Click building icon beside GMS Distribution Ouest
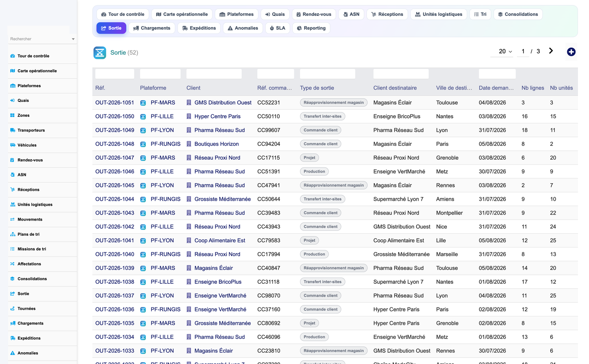The height and width of the screenshot is (364, 589). pos(189,103)
